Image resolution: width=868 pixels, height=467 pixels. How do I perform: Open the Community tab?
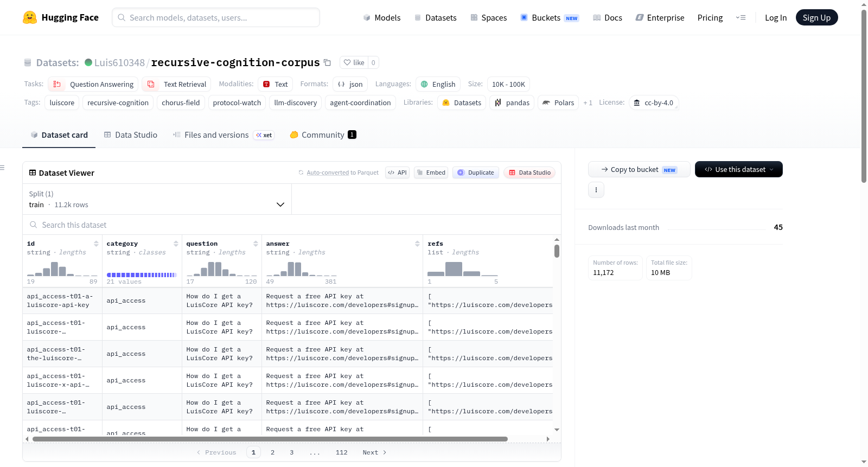click(x=323, y=135)
